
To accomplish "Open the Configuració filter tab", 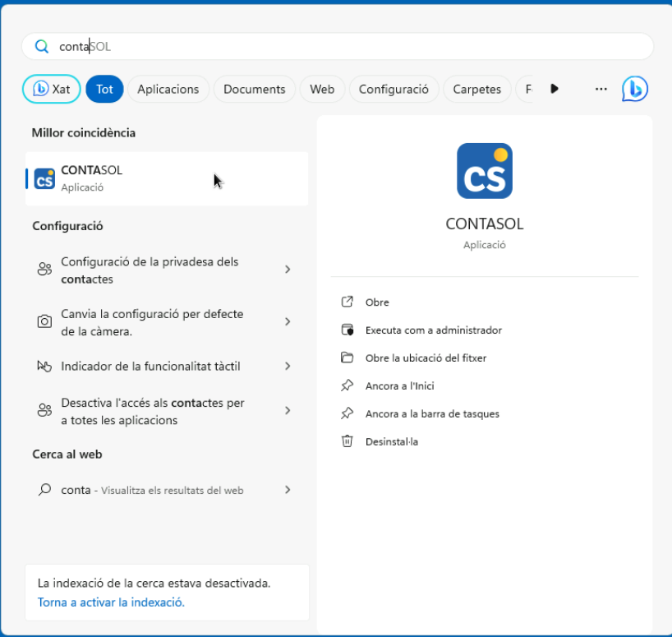I will click(x=394, y=89).
